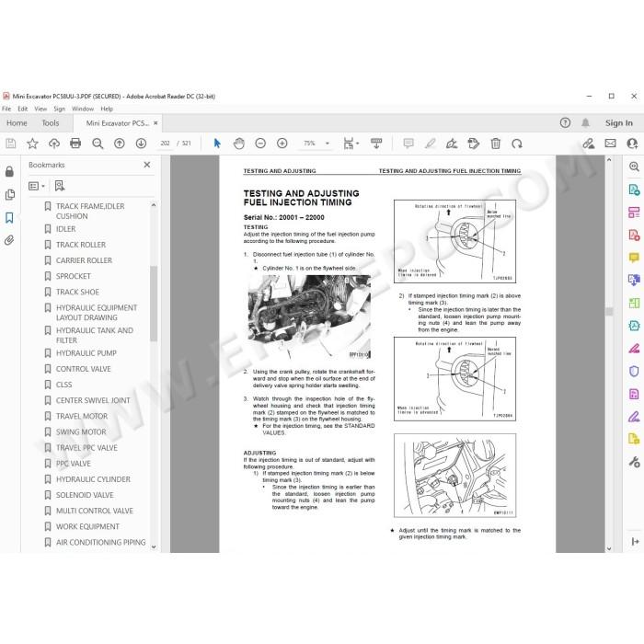The width and height of the screenshot is (644, 644).
Task: Open the File menu
Action: (x=6, y=109)
